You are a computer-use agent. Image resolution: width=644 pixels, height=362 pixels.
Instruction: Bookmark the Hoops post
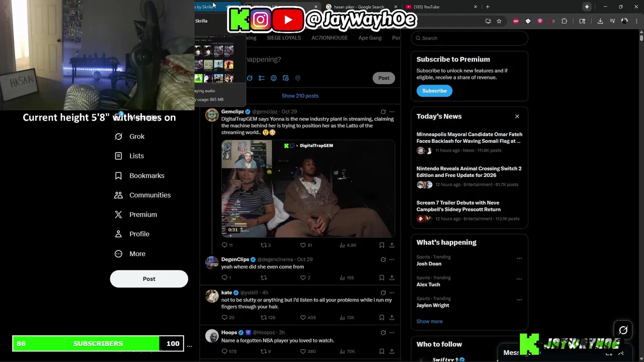[382, 351]
